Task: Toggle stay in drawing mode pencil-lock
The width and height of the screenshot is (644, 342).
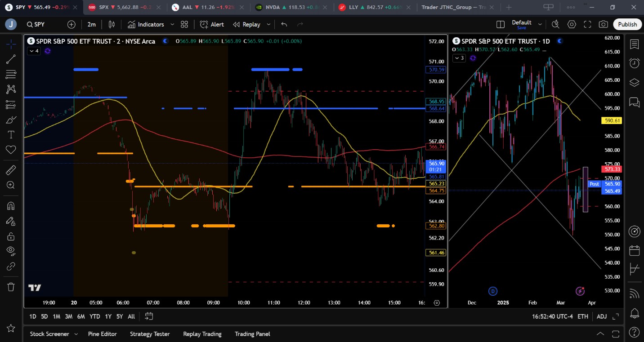Action: (11, 221)
